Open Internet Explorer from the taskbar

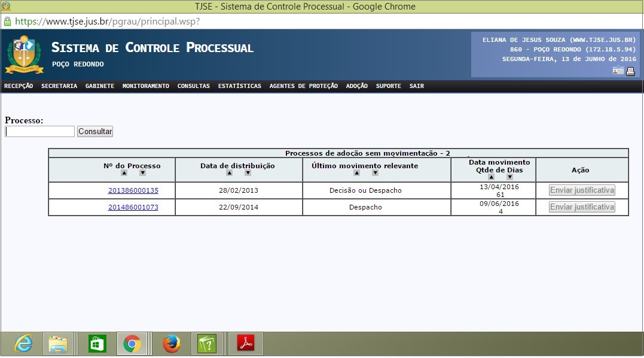click(24, 344)
